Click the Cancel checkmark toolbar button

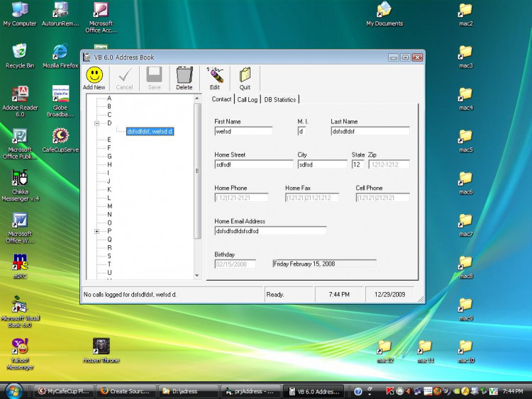click(x=124, y=78)
